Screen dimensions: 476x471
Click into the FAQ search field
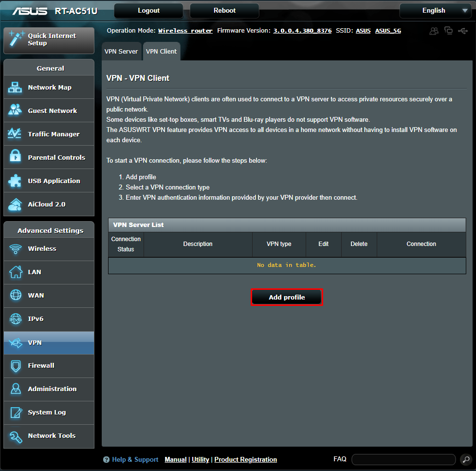coord(404,459)
